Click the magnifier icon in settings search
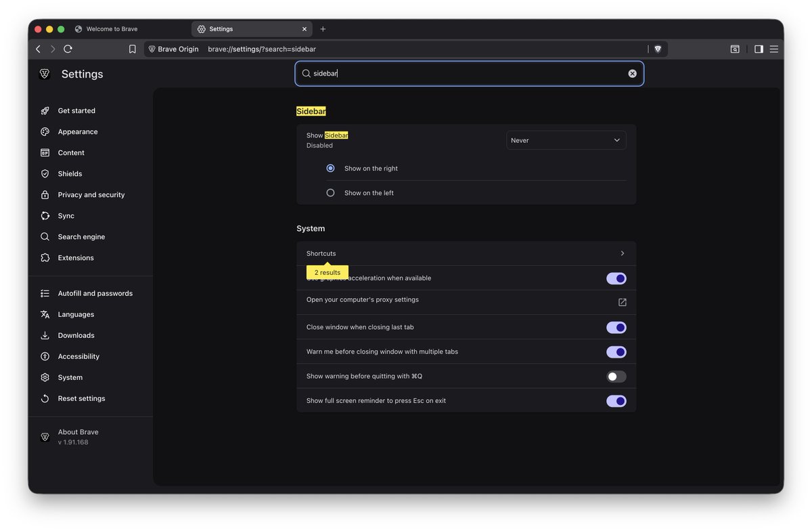Viewport: 812px width, 531px height. click(306, 73)
